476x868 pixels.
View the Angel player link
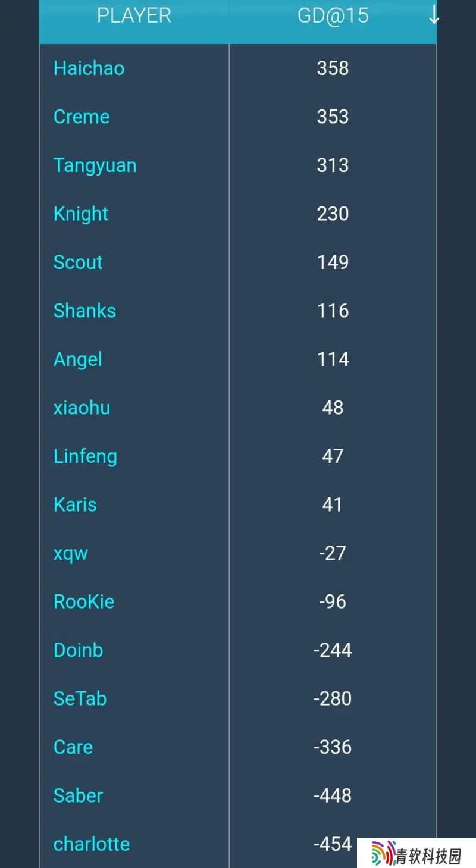tap(78, 359)
